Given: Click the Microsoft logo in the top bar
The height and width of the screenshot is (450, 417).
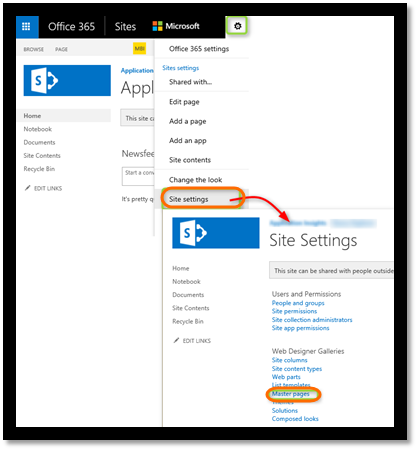Looking at the screenshot, I should pyautogui.click(x=176, y=26).
